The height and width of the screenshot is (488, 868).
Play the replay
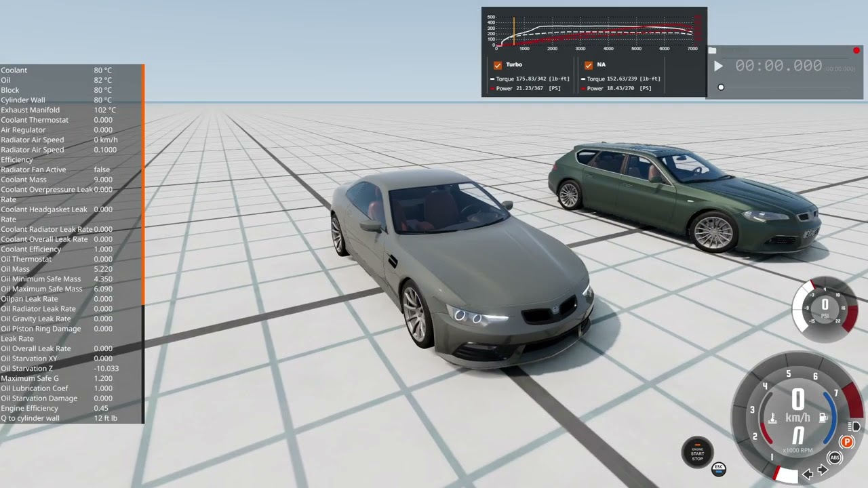click(x=719, y=66)
